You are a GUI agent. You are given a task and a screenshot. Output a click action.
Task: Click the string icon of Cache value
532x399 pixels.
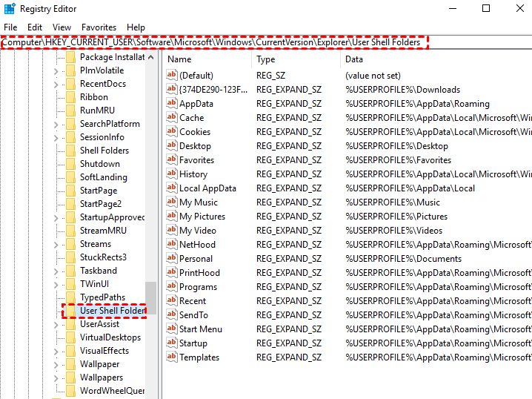tap(172, 117)
